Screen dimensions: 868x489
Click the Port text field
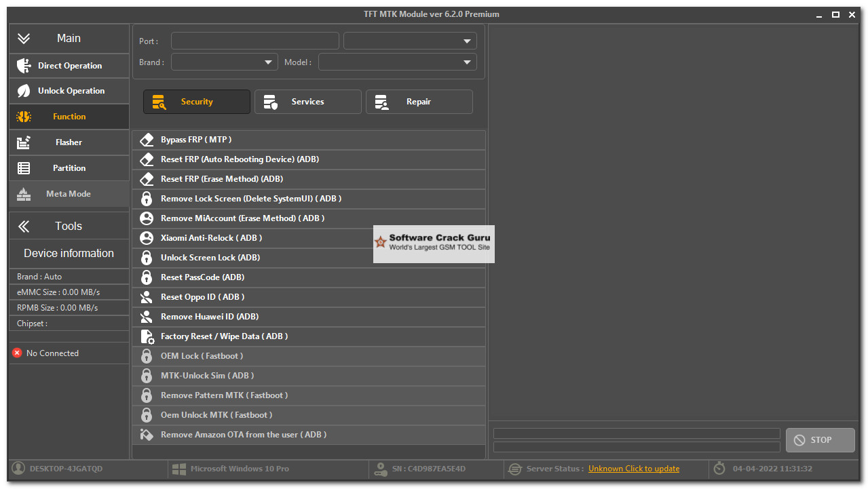(254, 41)
